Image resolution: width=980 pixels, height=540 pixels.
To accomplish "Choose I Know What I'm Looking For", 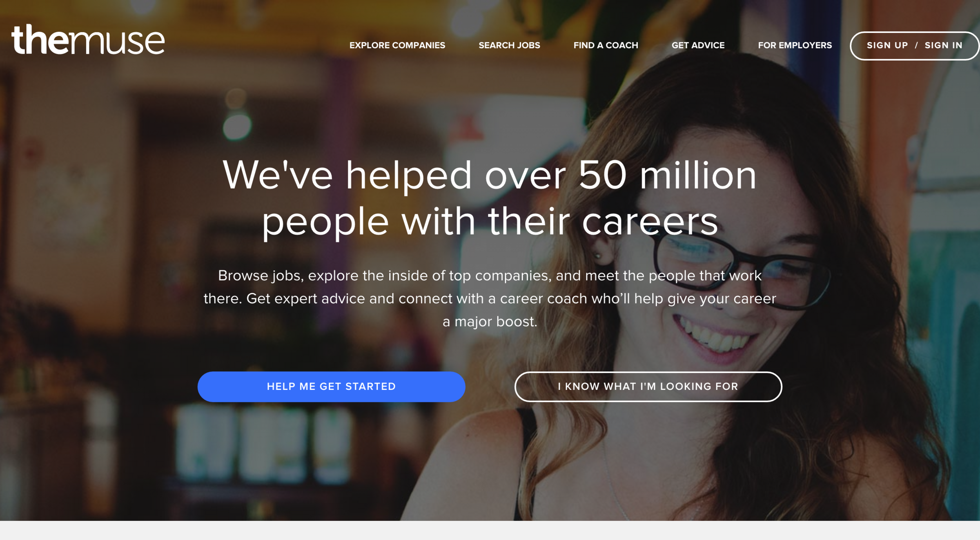I will (648, 387).
